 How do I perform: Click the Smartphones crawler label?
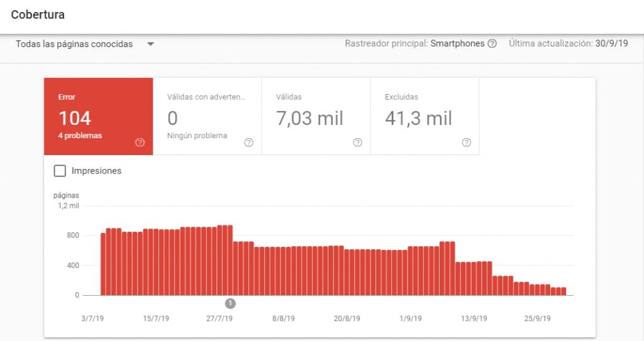pos(457,44)
